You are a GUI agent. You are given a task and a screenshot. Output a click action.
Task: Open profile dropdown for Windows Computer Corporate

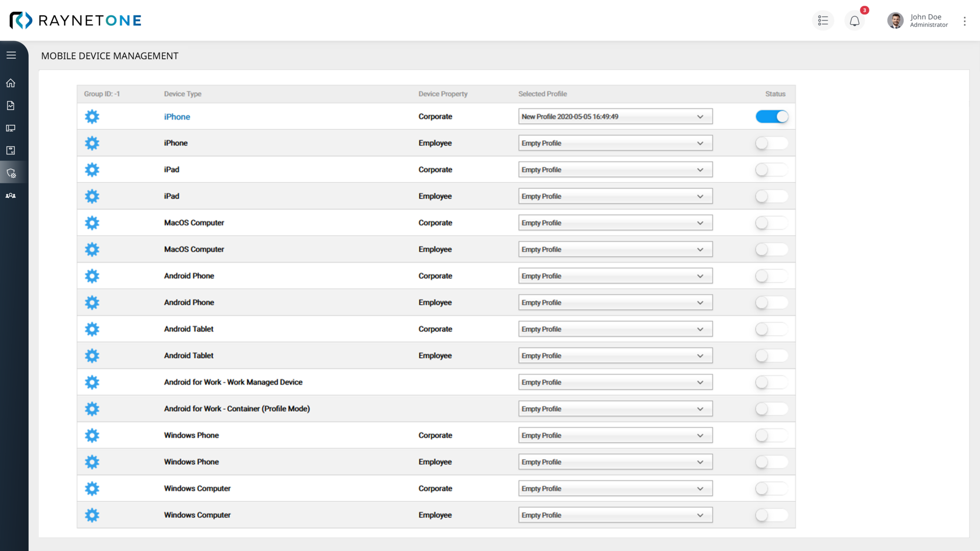point(615,488)
